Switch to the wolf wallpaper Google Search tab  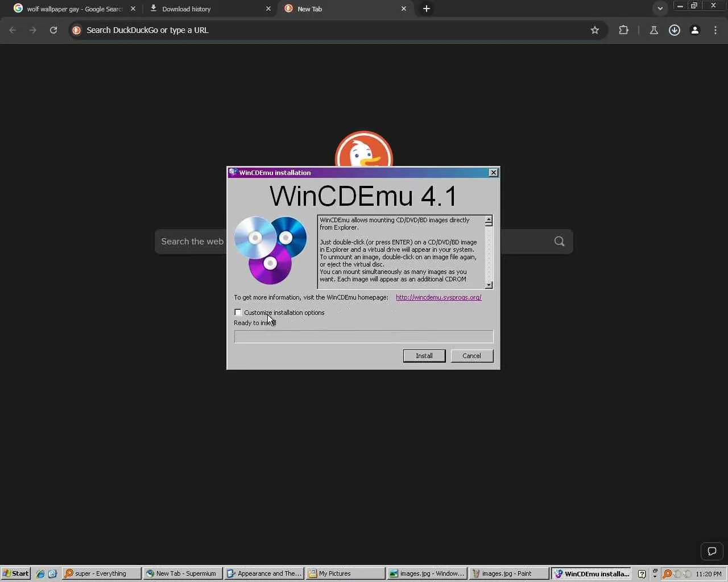pos(75,9)
